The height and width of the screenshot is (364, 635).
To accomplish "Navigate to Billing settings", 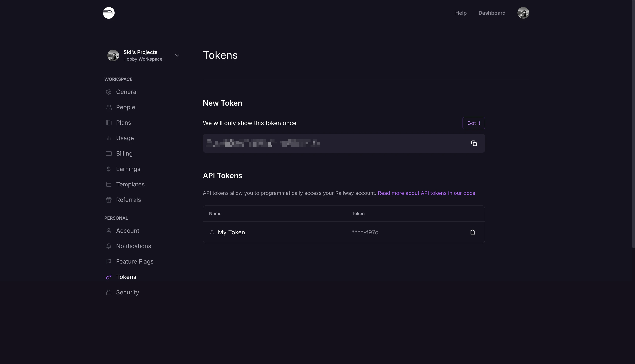I will click(x=124, y=154).
